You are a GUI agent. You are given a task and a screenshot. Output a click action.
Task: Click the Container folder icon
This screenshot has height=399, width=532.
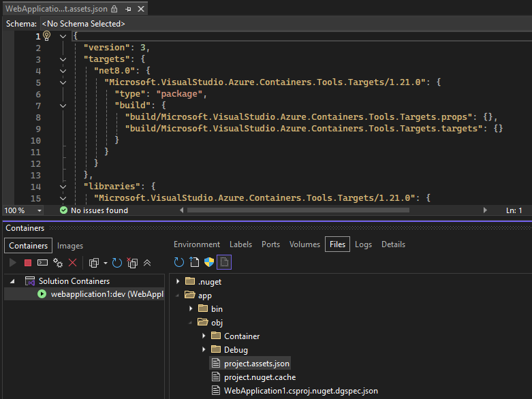pos(216,336)
